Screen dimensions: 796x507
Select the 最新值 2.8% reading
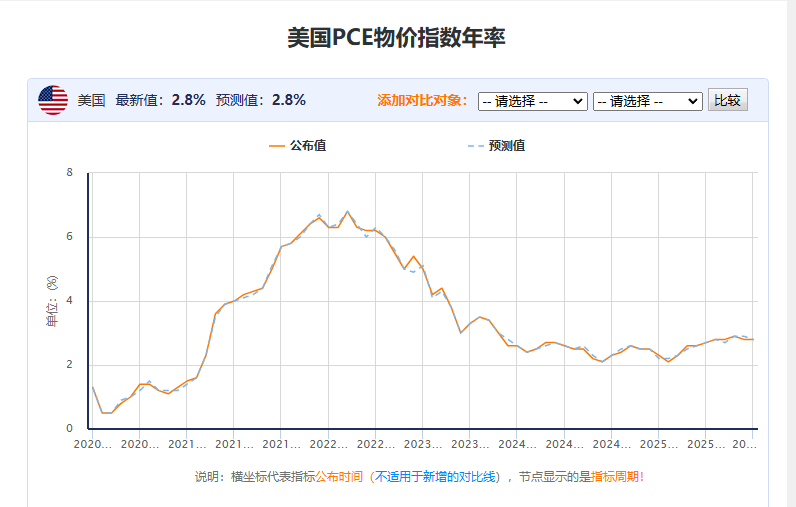coord(160,100)
